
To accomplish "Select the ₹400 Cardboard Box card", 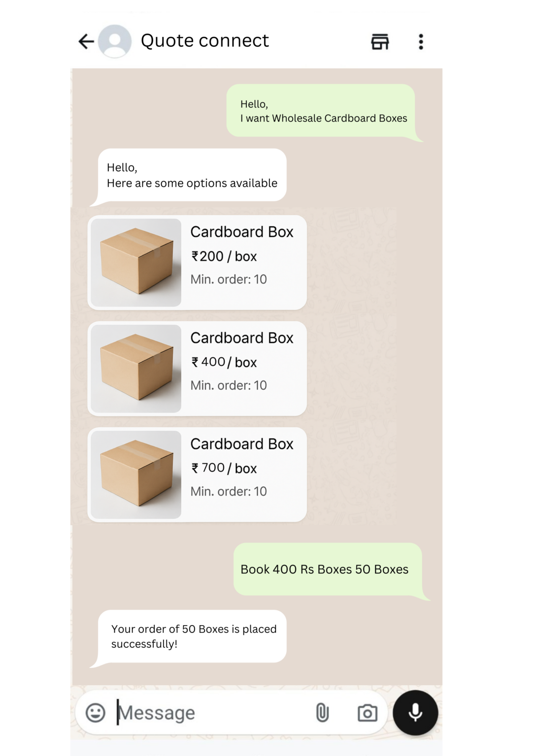I will (197, 369).
